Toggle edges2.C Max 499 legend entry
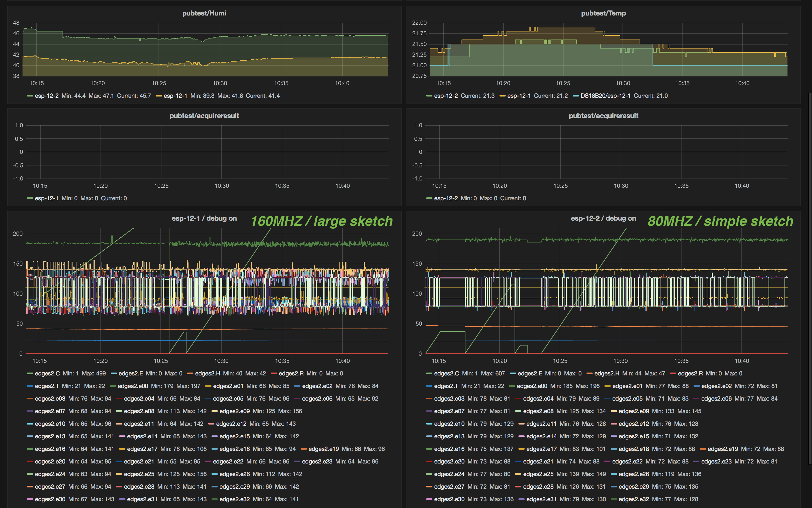Image resolution: width=812 pixels, height=508 pixels. point(47,373)
